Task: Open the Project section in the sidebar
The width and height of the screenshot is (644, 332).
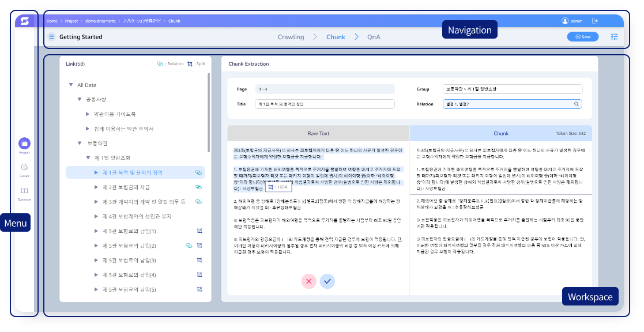Action: click(x=24, y=144)
